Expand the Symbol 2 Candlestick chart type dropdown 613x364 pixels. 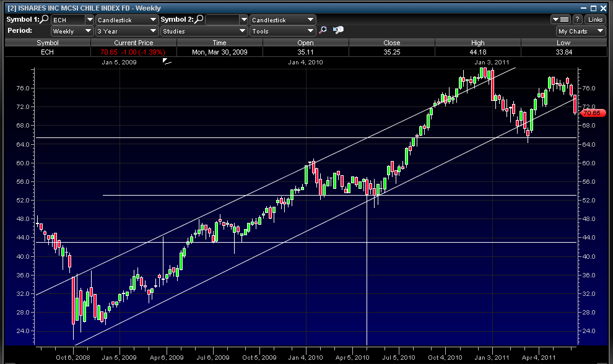tap(282, 20)
